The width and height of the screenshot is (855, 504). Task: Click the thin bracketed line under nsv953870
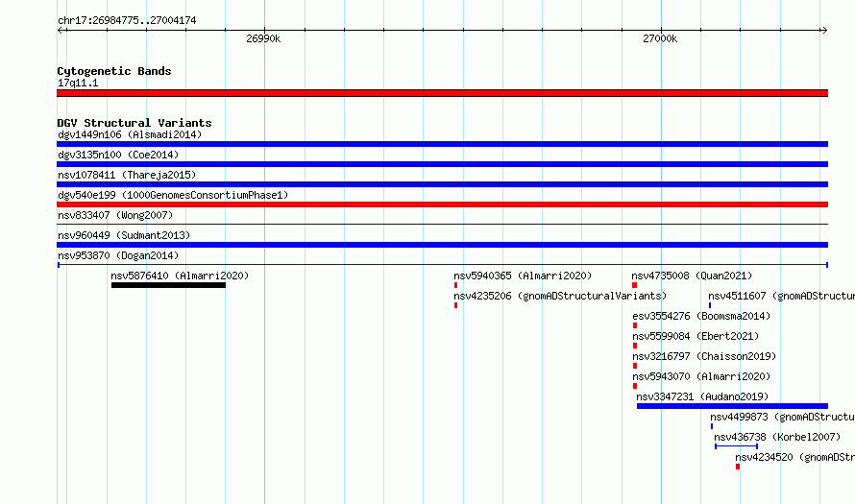[x=442, y=265]
